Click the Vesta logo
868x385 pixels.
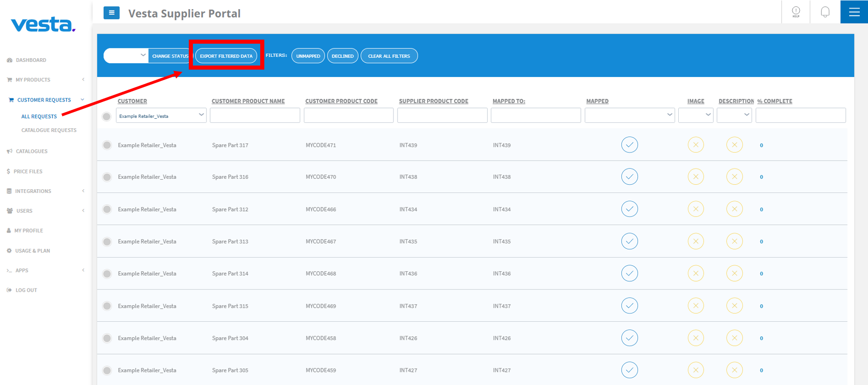pyautogui.click(x=43, y=25)
